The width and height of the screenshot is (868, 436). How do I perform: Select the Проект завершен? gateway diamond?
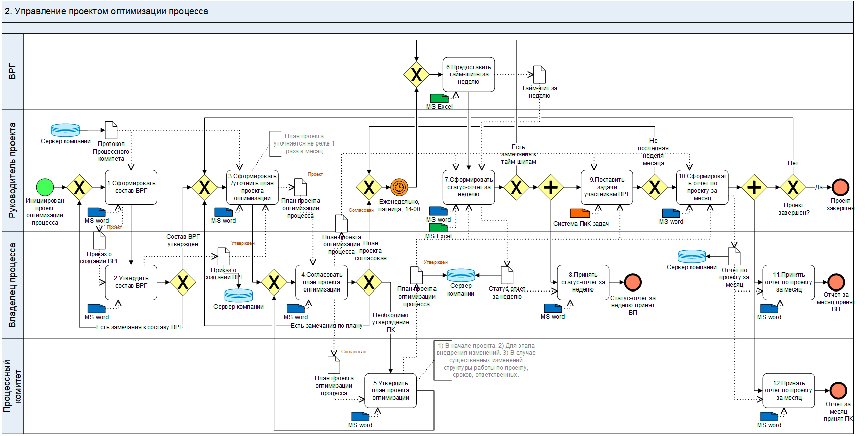[793, 187]
